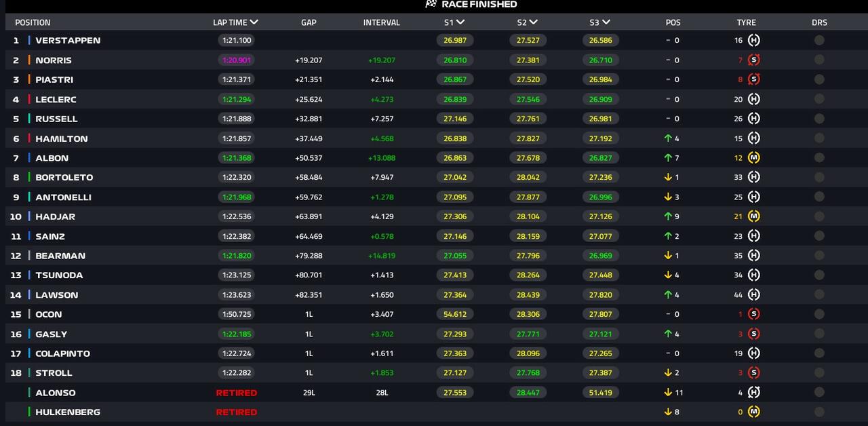
Task: Click Gasly's soft tyre icon
Action: (x=753, y=334)
